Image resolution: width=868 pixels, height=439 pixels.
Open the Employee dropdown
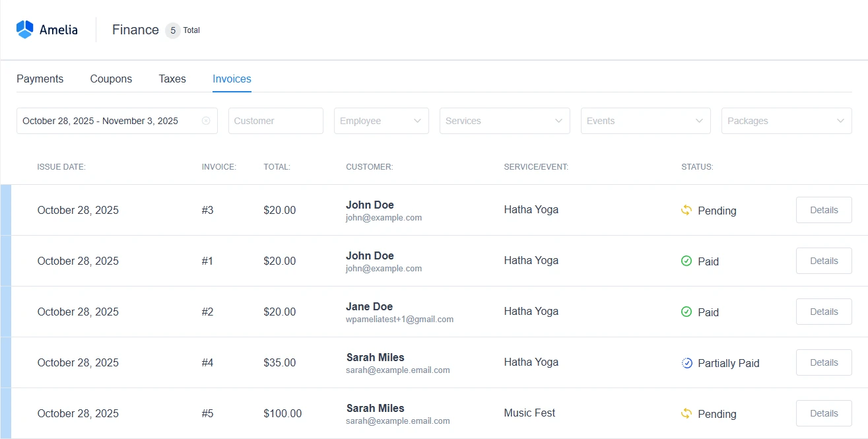(381, 121)
